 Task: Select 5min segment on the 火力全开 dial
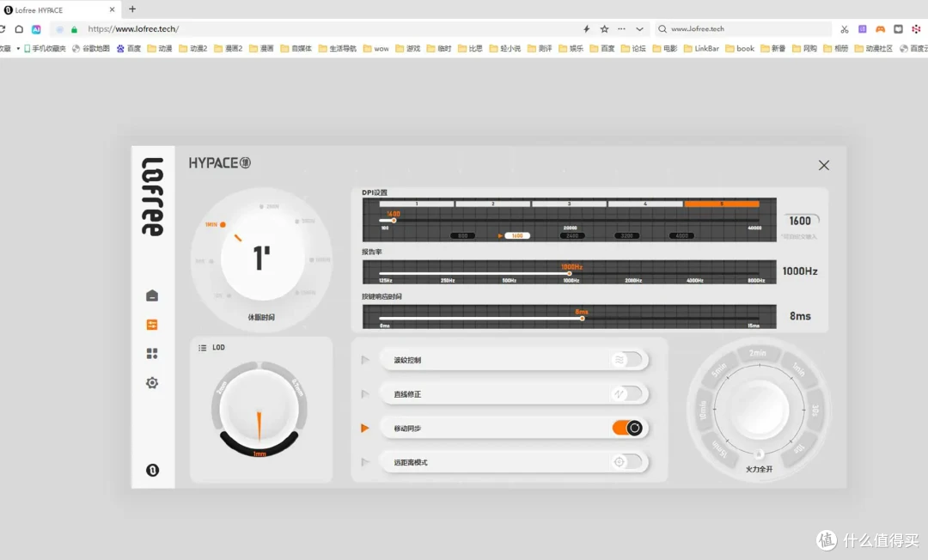718,370
